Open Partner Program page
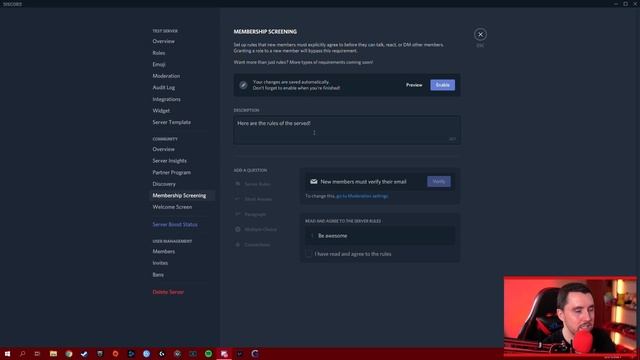640x360 pixels. pos(171,172)
